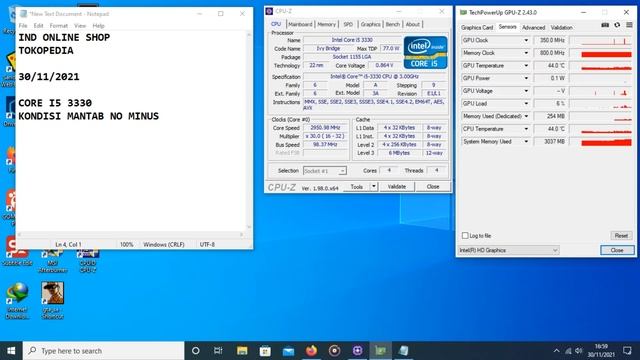Open the Notepad File menu
The image size is (640, 360).
[23, 26]
